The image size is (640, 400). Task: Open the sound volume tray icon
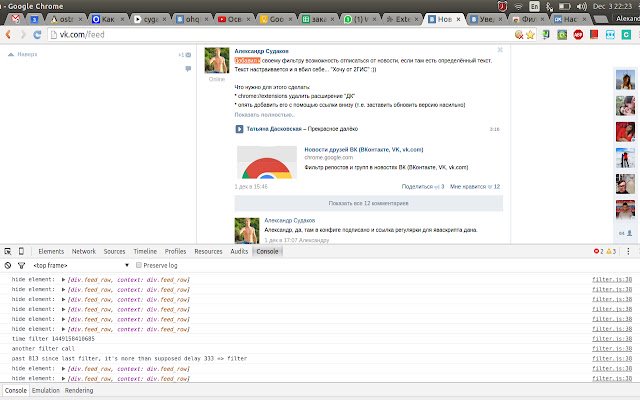coord(581,6)
